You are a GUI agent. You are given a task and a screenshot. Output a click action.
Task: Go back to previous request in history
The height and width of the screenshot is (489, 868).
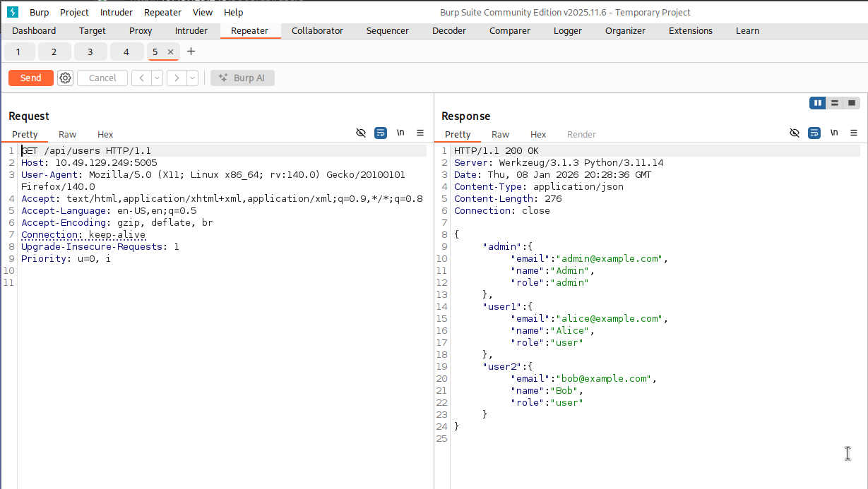141,78
